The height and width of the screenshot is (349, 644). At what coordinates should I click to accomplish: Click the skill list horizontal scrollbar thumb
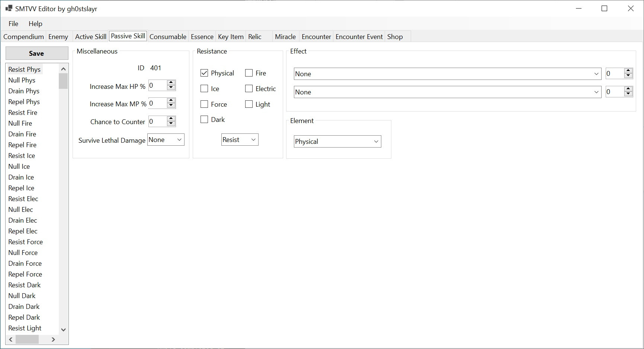[x=27, y=339]
